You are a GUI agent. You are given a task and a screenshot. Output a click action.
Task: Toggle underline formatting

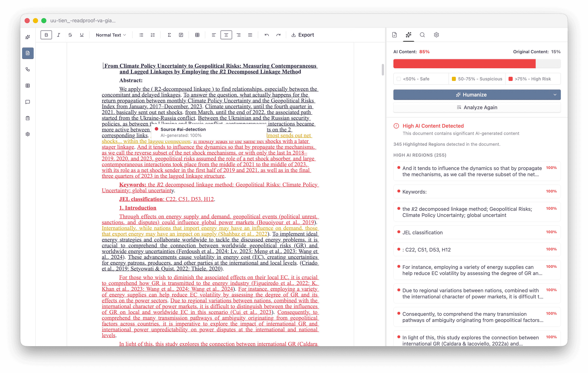pyautogui.click(x=82, y=35)
